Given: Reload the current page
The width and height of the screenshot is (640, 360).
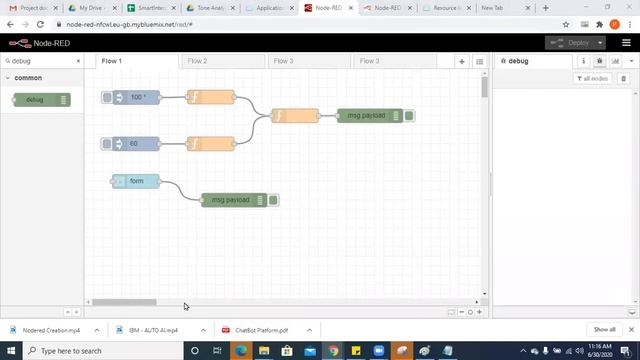Looking at the screenshot, I should click(40, 24).
